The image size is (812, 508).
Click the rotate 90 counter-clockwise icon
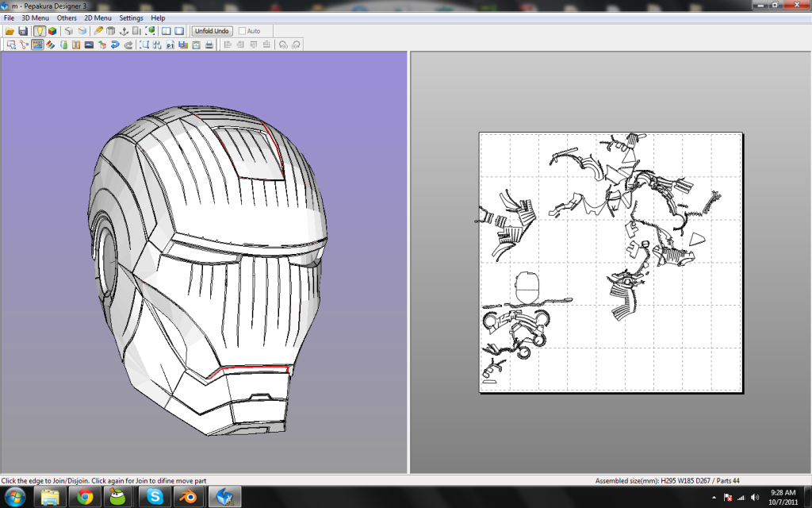click(x=283, y=44)
